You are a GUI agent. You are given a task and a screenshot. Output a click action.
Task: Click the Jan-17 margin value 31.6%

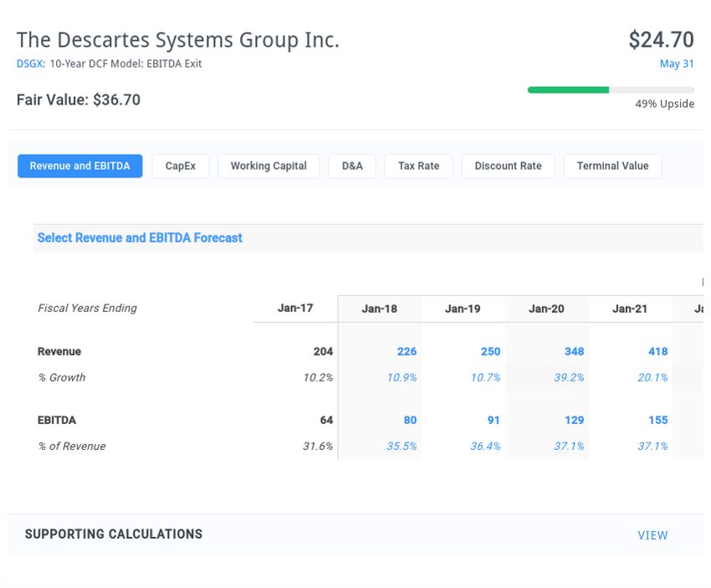(x=318, y=446)
